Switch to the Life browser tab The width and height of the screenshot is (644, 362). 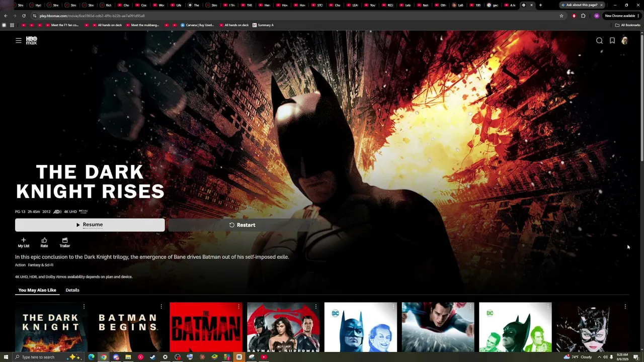pos(176,5)
